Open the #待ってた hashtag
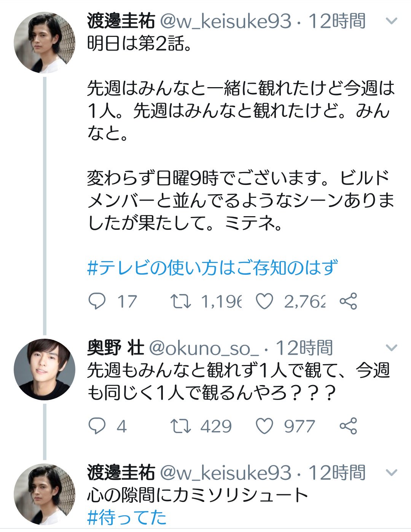The image size is (411, 532). pos(127,518)
